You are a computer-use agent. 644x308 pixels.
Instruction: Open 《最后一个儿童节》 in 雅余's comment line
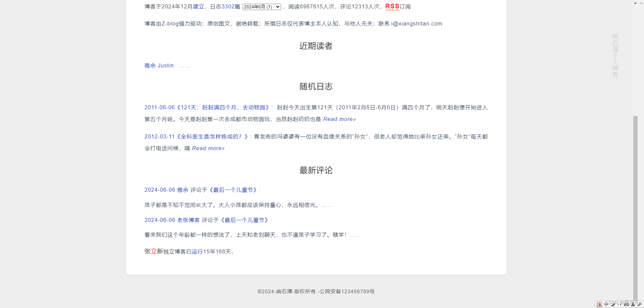pos(233,190)
